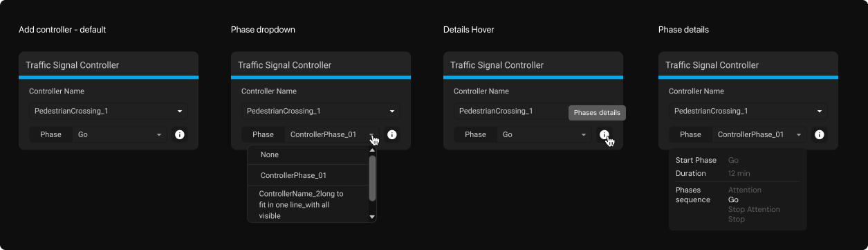Screen dimensions: 868x250
Task: Click 'Traffic Signal Controller' title in Add controller default panel
Action: tap(73, 65)
